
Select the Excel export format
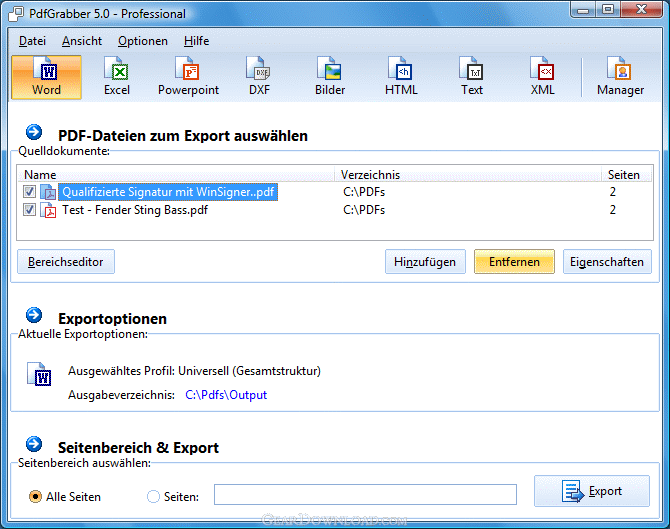[x=117, y=77]
